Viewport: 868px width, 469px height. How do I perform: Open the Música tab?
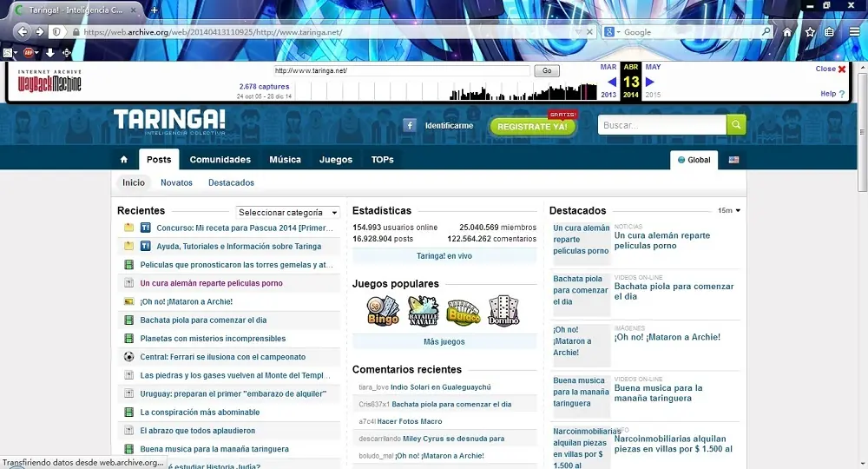pyautogui.click(x=285, y=160)
